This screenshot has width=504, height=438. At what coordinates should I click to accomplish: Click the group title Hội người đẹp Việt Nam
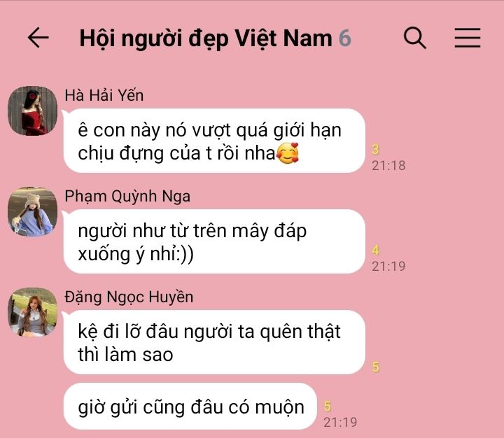pyautogui.click(x=206, y=38)
